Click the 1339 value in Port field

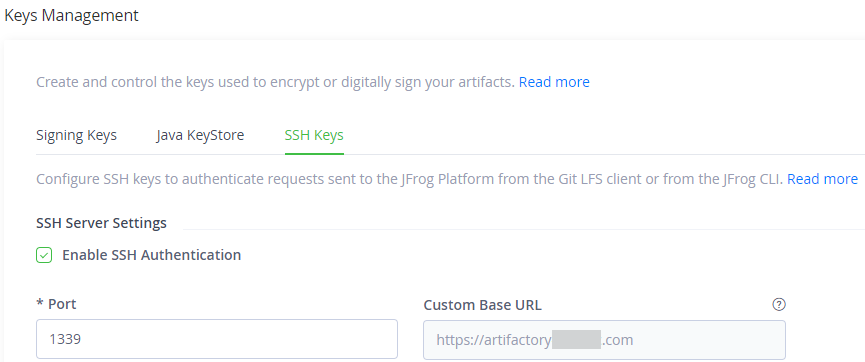65,339
